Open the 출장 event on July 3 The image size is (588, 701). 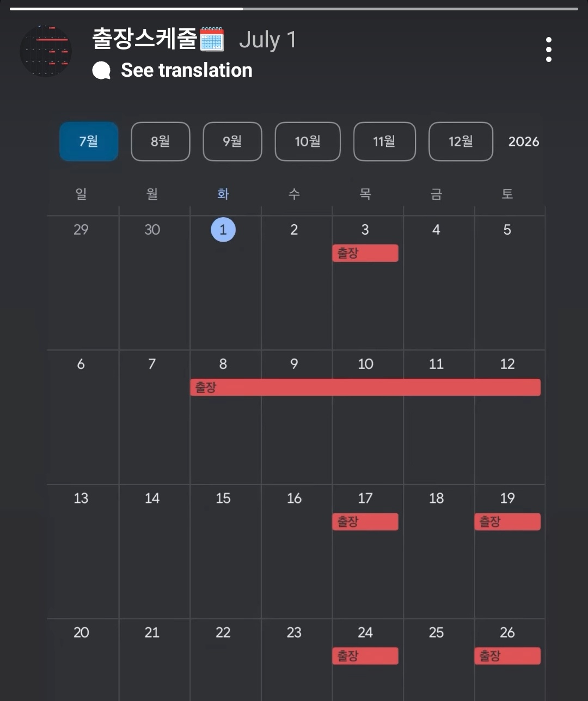point(365,253)
